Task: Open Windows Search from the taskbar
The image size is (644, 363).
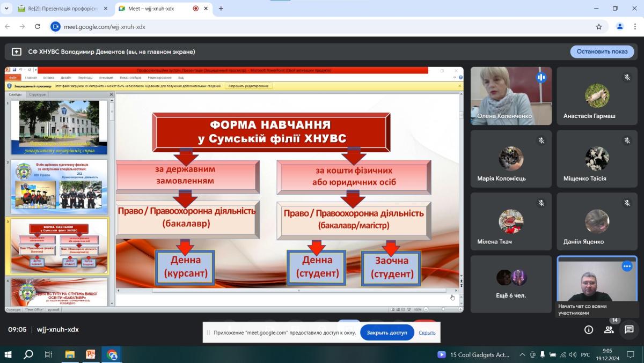Action: (x=28, y=354)
